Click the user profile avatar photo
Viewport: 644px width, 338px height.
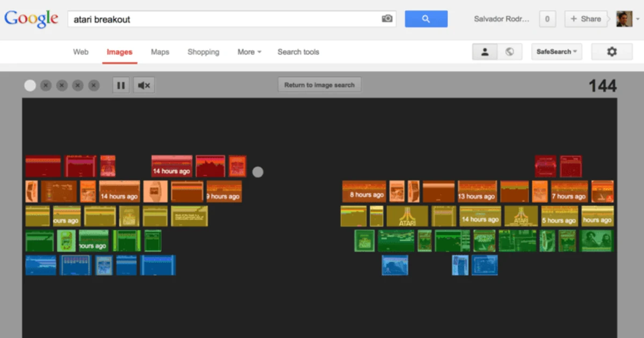click(x=624, y=19)
